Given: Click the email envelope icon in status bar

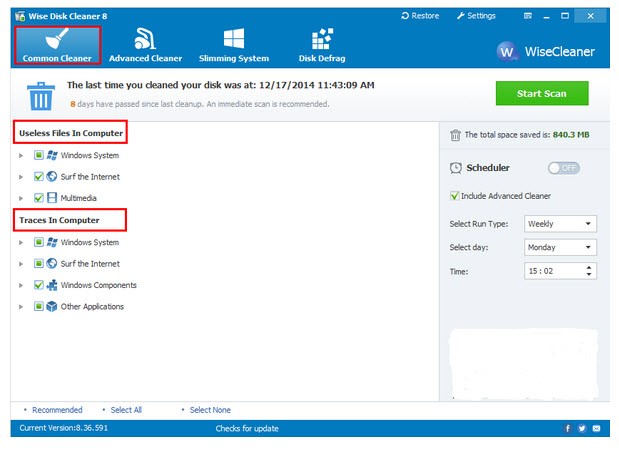Looking at the screenshot, I should (x=596, y=429).
